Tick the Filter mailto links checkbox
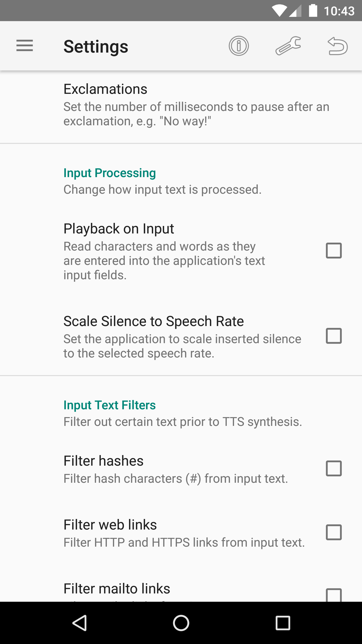 coord(334,595)
